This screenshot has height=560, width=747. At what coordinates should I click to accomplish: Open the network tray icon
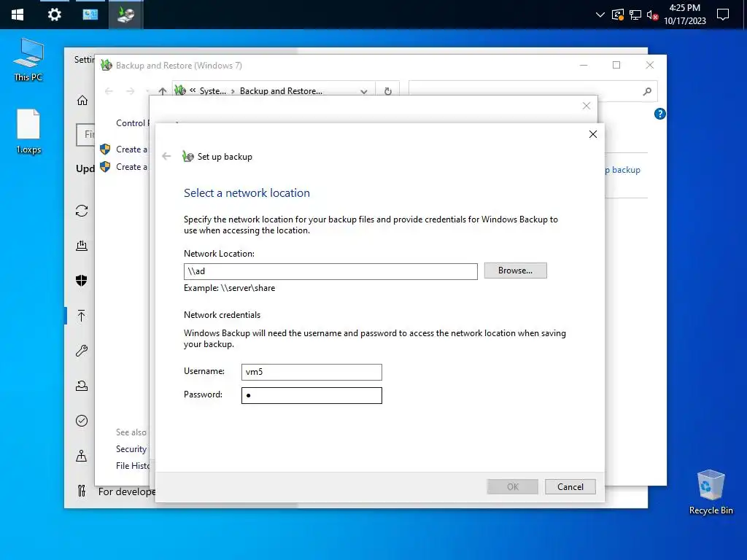coord(635,15)
